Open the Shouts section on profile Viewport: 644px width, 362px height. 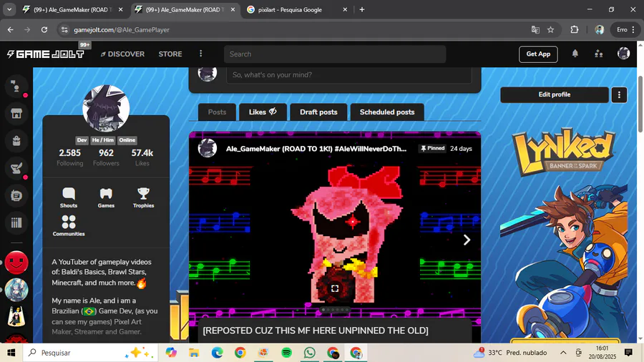click(69, 197)
